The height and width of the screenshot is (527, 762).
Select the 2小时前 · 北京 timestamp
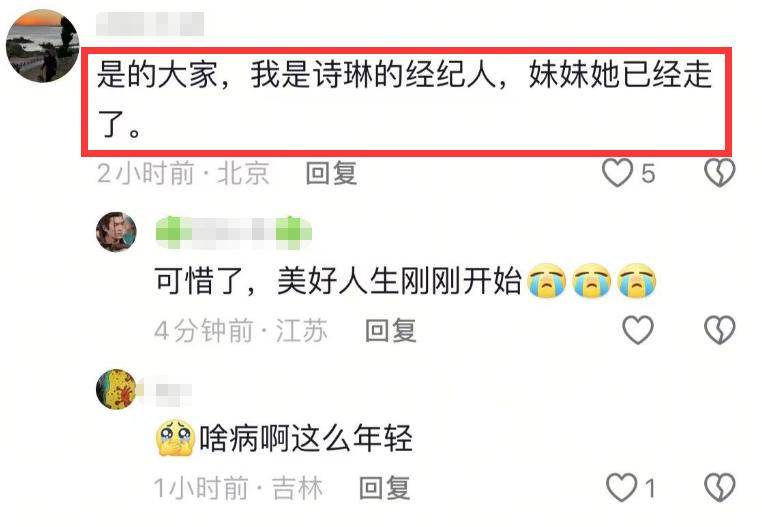pos(183,173)
